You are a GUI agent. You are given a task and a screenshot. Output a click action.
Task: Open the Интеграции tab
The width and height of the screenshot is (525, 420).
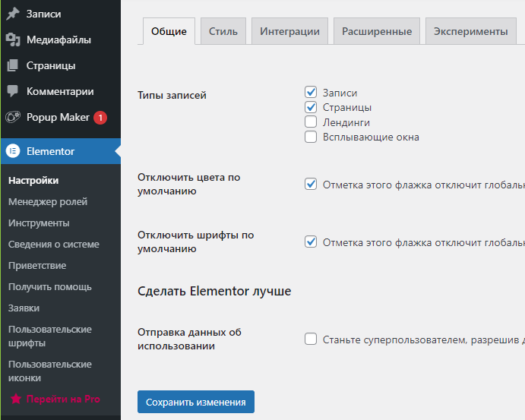(x=290, y=31)
